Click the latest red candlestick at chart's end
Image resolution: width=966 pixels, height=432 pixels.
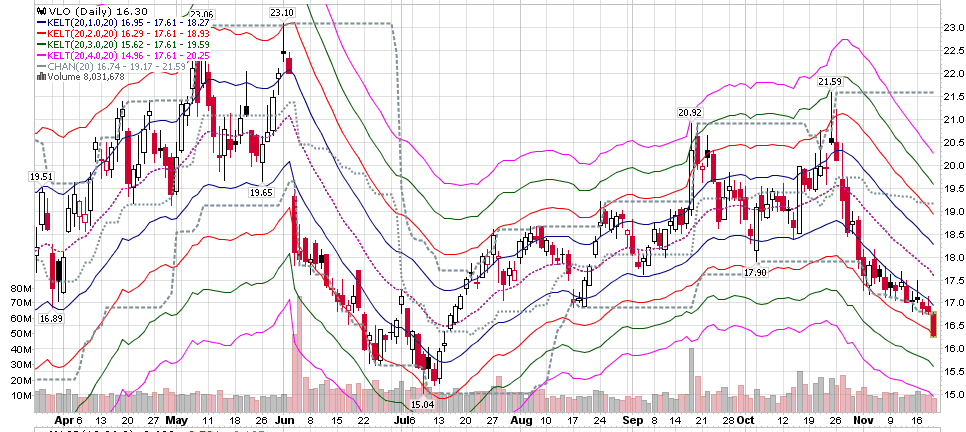(x=933, y=324)
